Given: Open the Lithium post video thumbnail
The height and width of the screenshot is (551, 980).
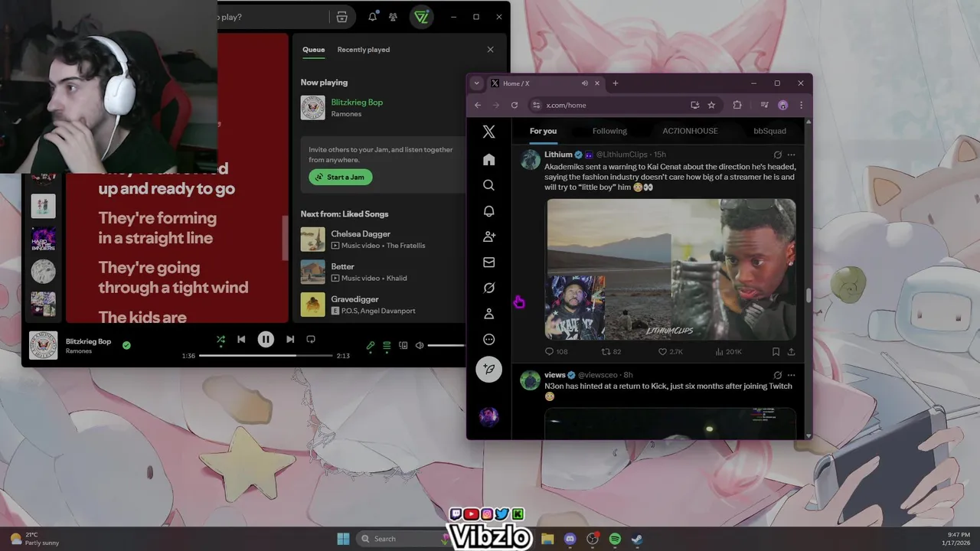Looking at the screenshot, I should tap(670, 269).
